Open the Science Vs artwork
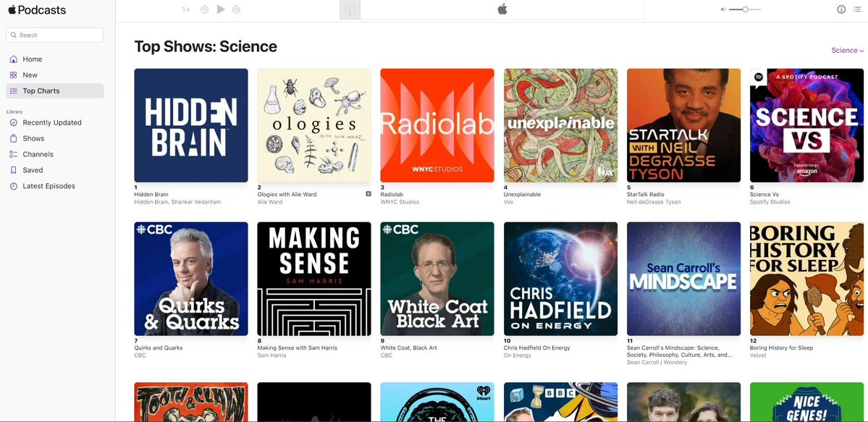The width and height of the screenshot is (868, 422). [806, 125]
